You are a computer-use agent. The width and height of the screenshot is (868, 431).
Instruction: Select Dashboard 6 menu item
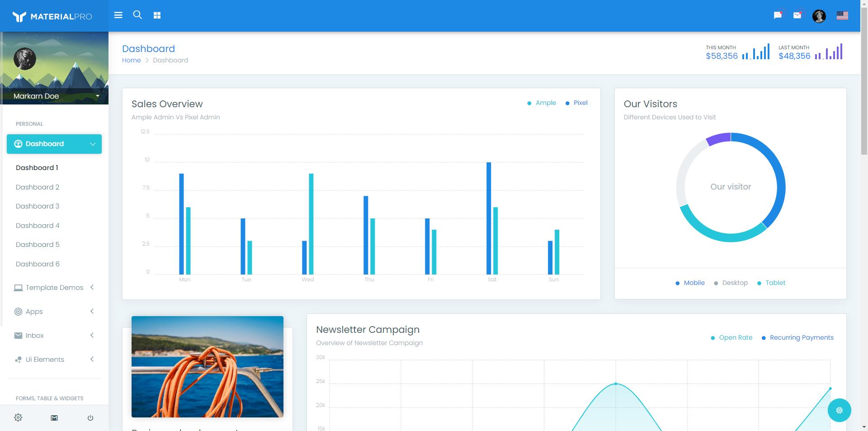(38, 264)
